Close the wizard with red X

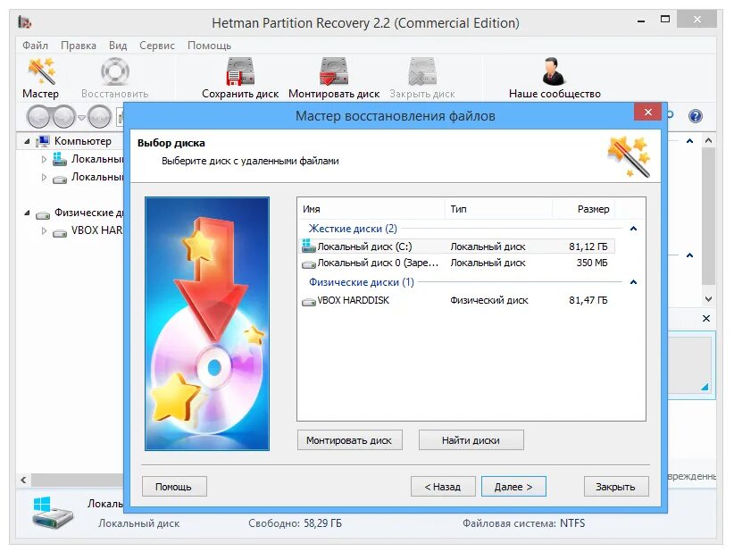click(x=648, y=112)
